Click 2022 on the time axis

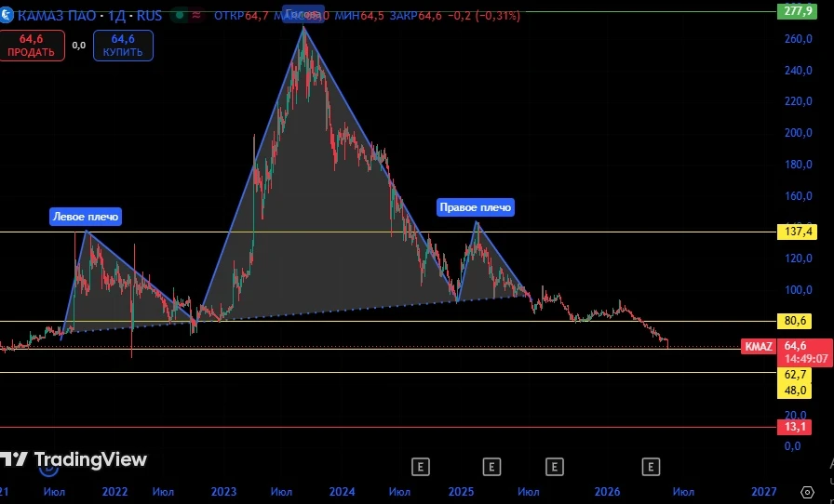pyautogui.click(x=114, y=492)
